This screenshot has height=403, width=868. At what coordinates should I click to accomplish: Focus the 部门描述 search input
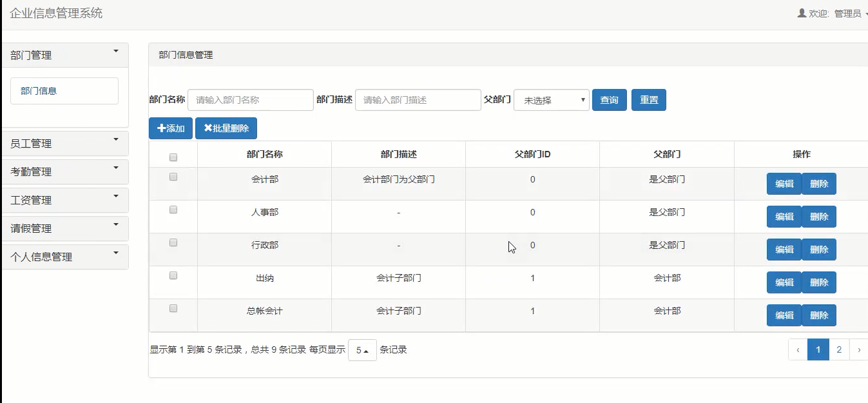(418, 100)
